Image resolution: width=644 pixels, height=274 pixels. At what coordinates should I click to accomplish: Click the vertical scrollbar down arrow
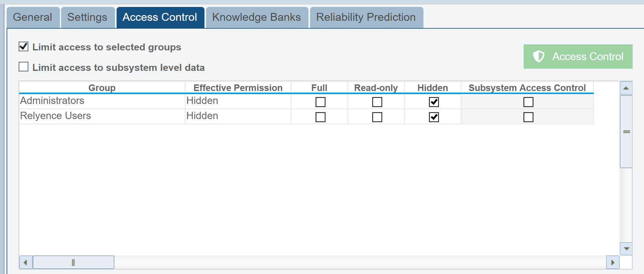coord(626,248)
